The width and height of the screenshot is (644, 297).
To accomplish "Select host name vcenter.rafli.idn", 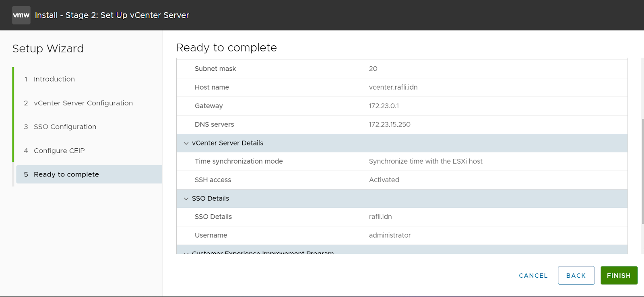I will 393,87.
